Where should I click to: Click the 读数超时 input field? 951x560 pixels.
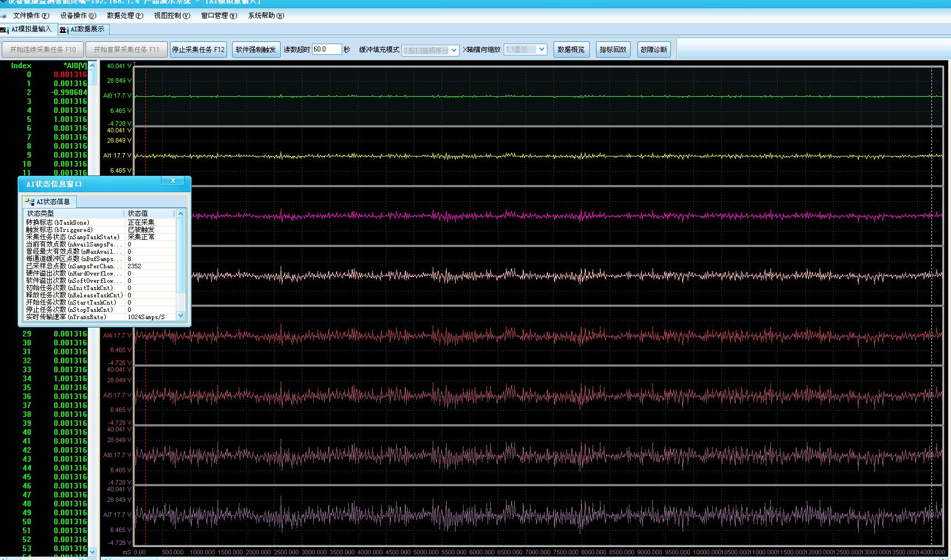click(x=327, y=50)
